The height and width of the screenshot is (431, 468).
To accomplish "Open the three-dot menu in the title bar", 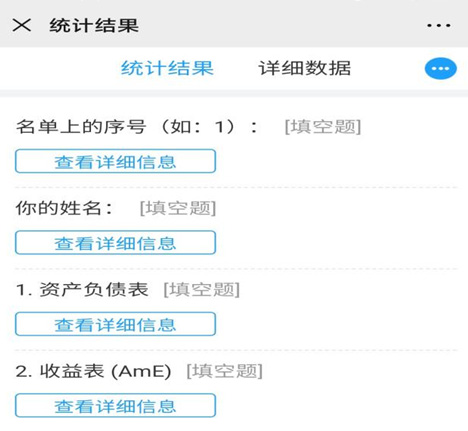I will point(439,25).
